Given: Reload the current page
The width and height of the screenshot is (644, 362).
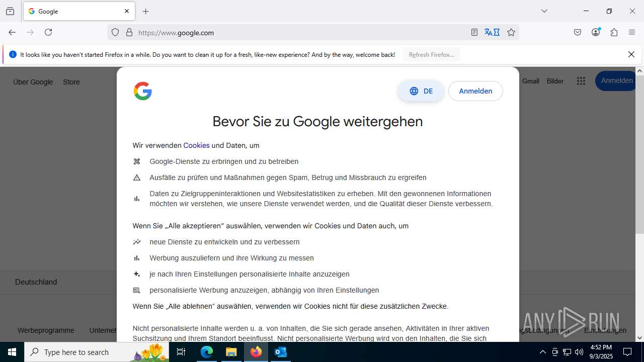Looking at the screenshot, I should pyautogui.click(x=48, y=32).
